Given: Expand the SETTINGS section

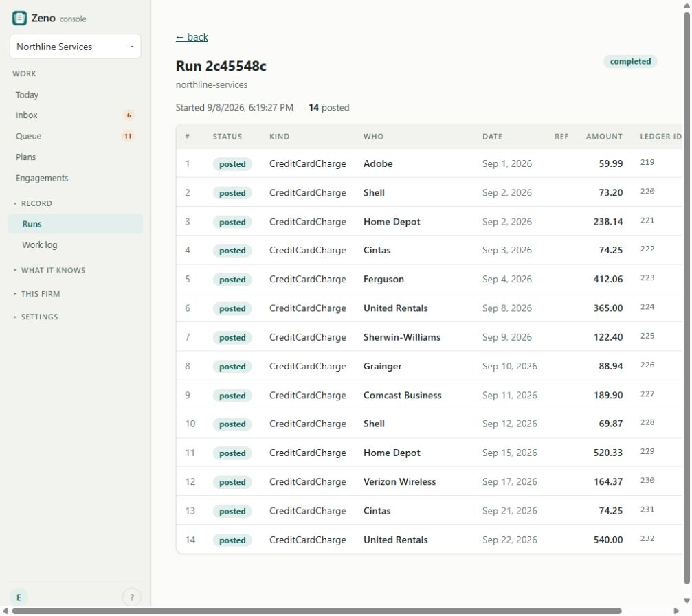Looking at the screenshot, I should [36, 317].
